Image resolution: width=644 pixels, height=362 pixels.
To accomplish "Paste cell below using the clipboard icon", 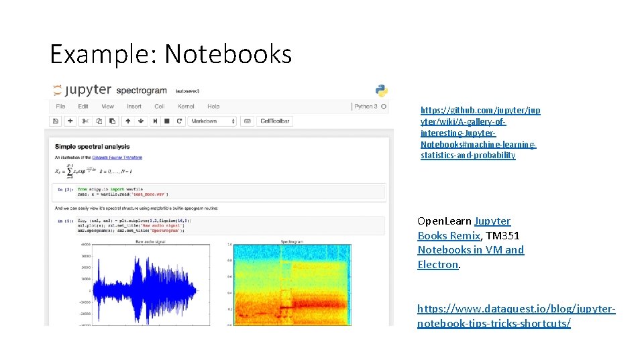I will coord(112,121).
